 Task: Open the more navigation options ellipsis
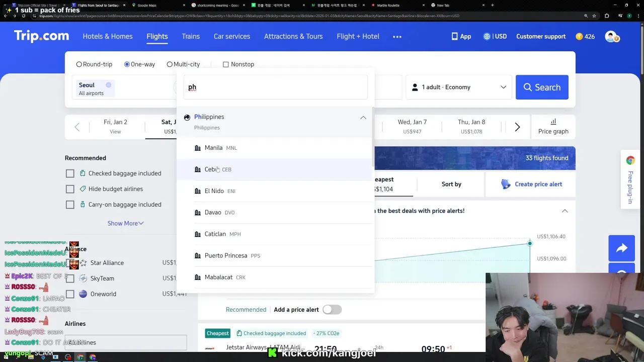click(x=397, y=36)
